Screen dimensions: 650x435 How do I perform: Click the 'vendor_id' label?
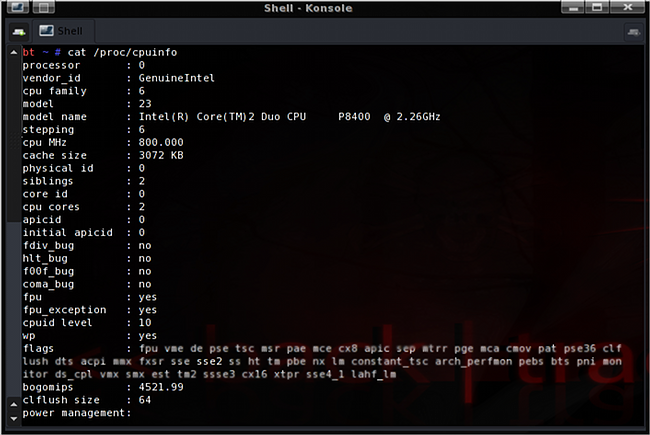tap(51, 78)
